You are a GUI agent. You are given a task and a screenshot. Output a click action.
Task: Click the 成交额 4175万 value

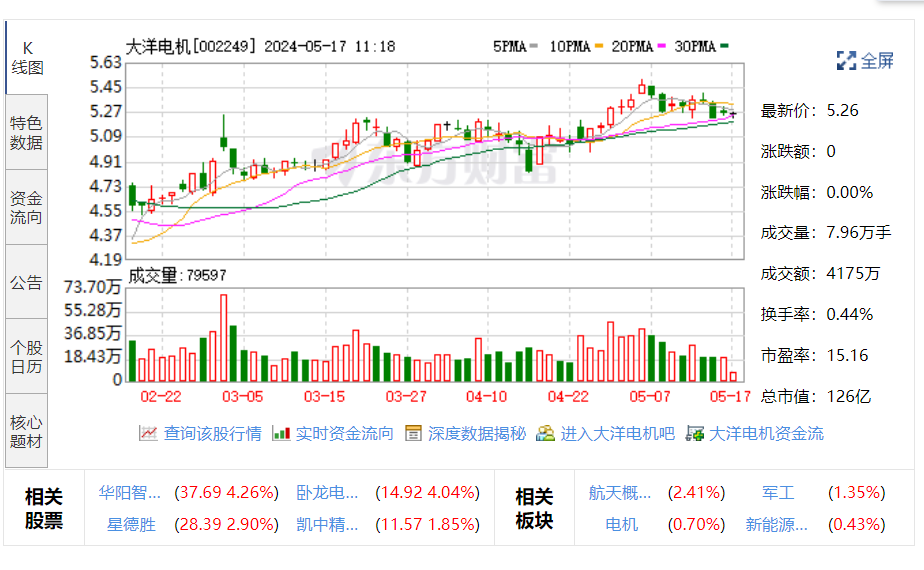853,274
